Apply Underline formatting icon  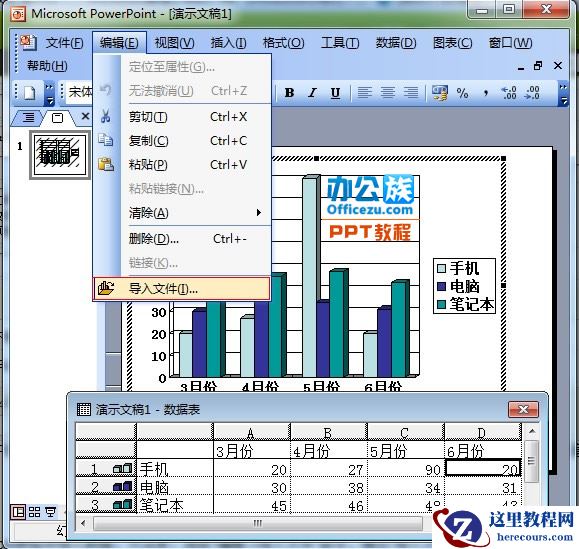click(335, 92)
